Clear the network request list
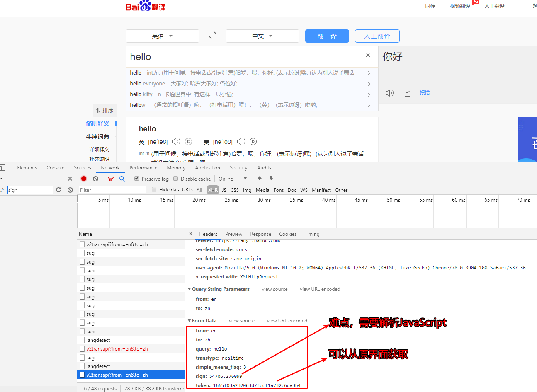Screen dimensions: 537x392 coord(95,178)
